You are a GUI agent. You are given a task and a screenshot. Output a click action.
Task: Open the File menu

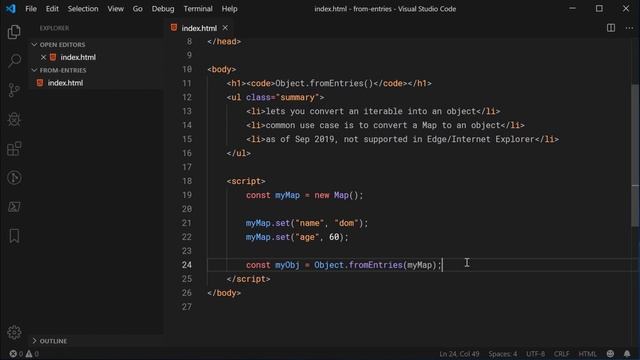pyautogui.click(x=31, y=9)
